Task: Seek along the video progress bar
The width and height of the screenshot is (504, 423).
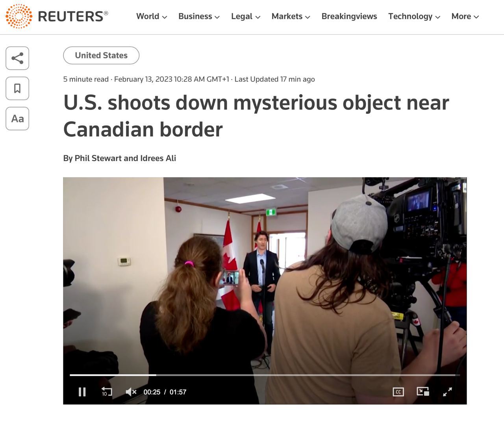Action: pos(265,375)
